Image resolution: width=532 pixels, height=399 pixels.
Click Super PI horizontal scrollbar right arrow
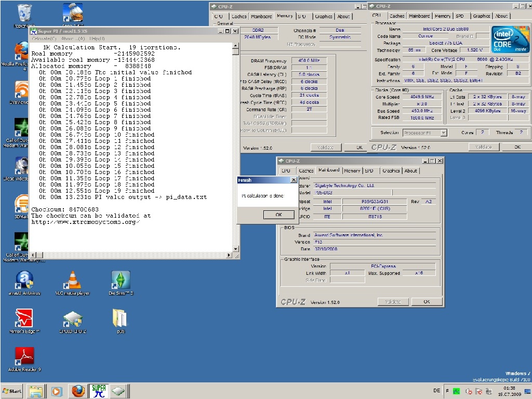pyautogui.click(x=229, y=255)
